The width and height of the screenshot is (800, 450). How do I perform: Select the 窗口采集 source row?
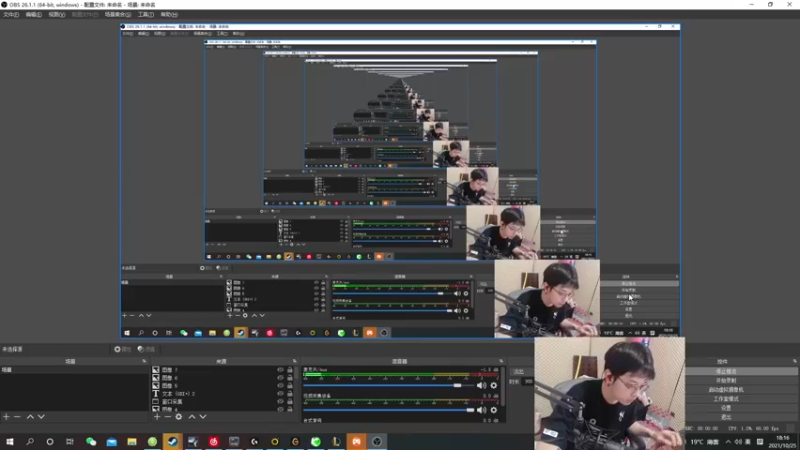[223, 402]
